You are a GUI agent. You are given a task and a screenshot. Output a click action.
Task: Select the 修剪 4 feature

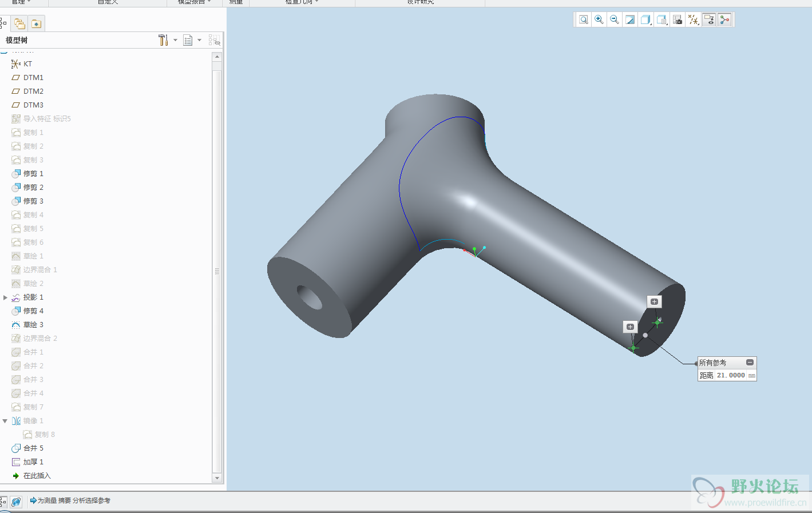pyautogui.click(x=27, y=311)
